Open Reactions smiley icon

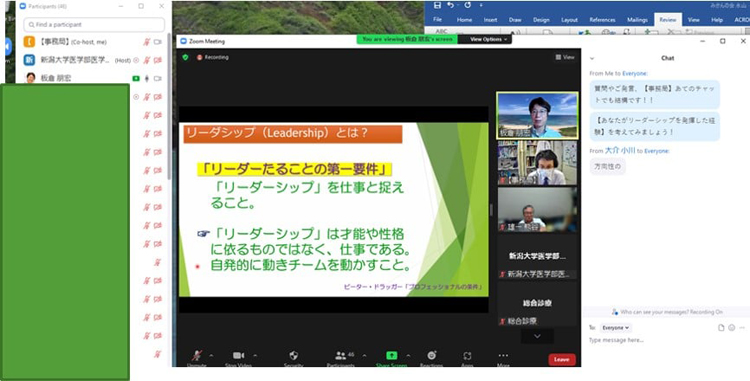pyautogui.click(x=431, y=355)
